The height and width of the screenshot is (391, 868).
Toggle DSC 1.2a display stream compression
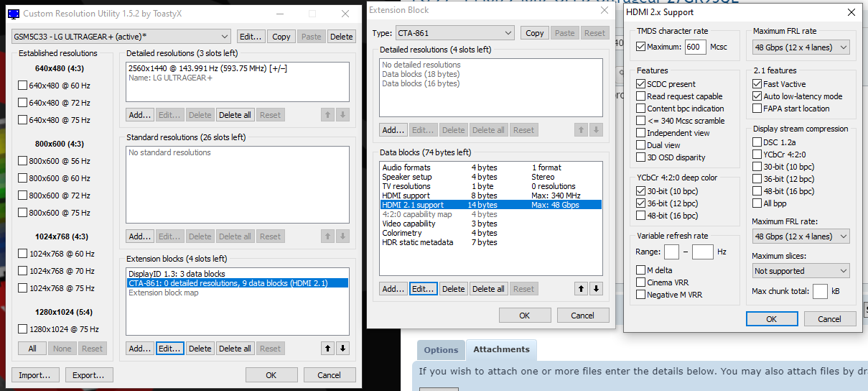757,142
